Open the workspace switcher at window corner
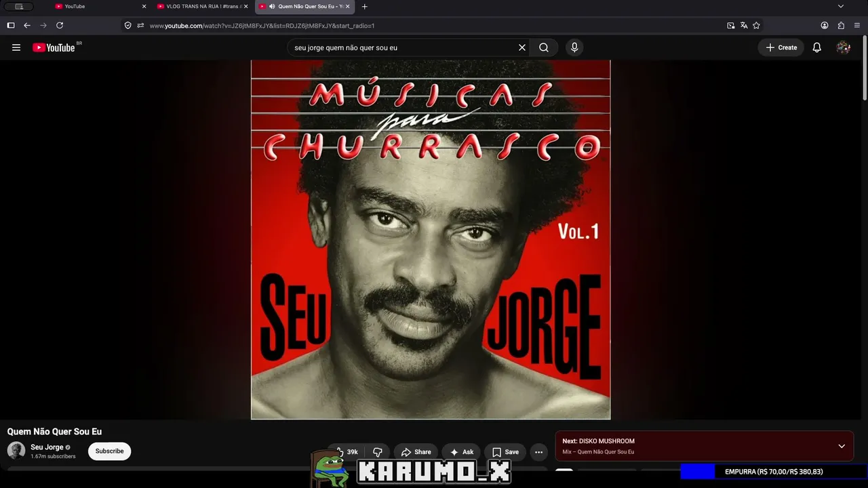The image size is (868, 488). (x=19, y=7)
